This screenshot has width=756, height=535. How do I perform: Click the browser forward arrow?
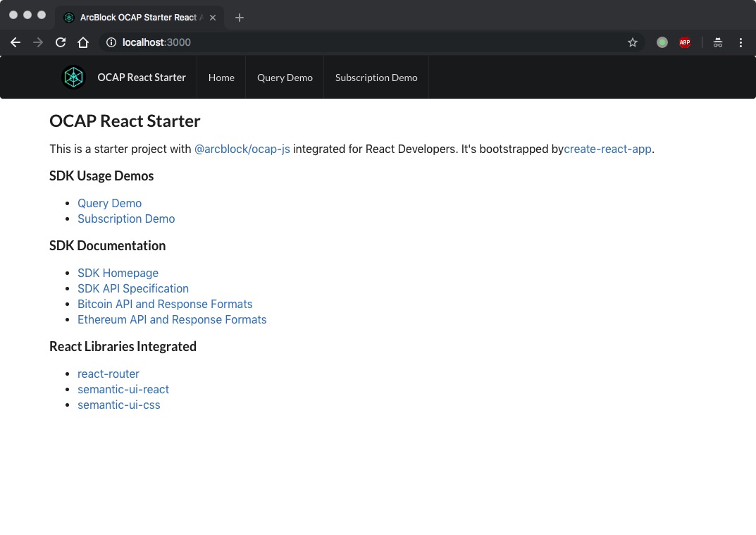coord(37,42)
